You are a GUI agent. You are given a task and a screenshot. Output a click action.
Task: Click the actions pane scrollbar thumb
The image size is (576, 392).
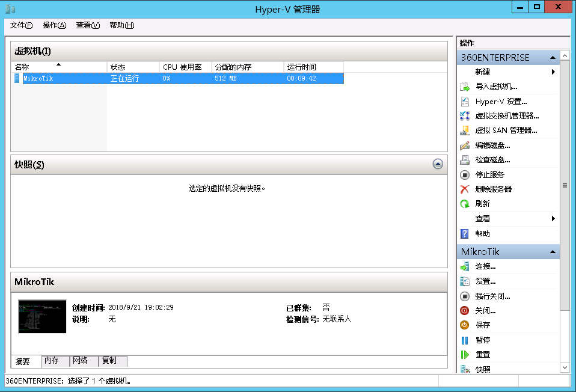[565, 186]
